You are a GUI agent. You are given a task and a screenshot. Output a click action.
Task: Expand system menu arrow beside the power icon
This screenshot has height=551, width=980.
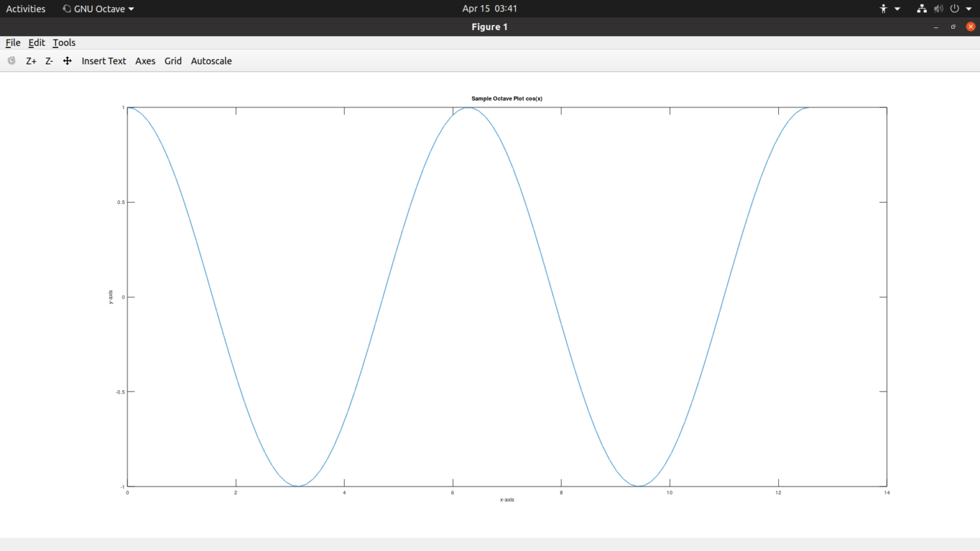tap(969, 9)
